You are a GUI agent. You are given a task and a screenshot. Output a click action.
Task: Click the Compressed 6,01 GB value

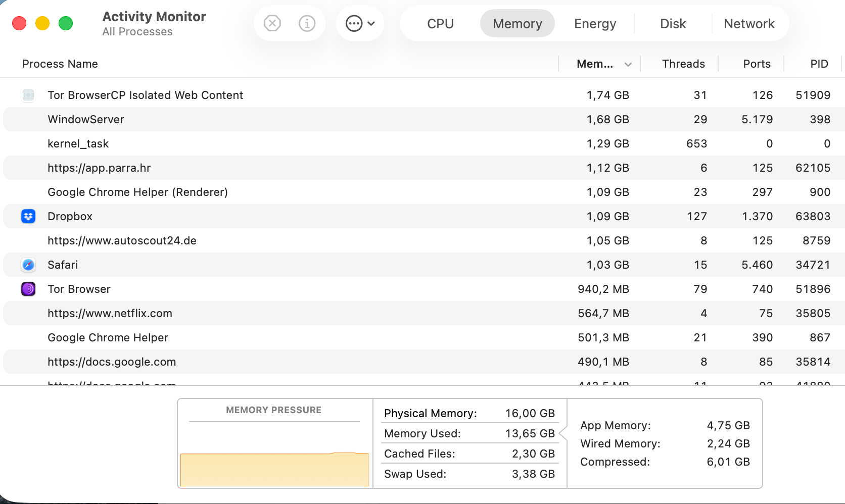click(x=728, y=462)
